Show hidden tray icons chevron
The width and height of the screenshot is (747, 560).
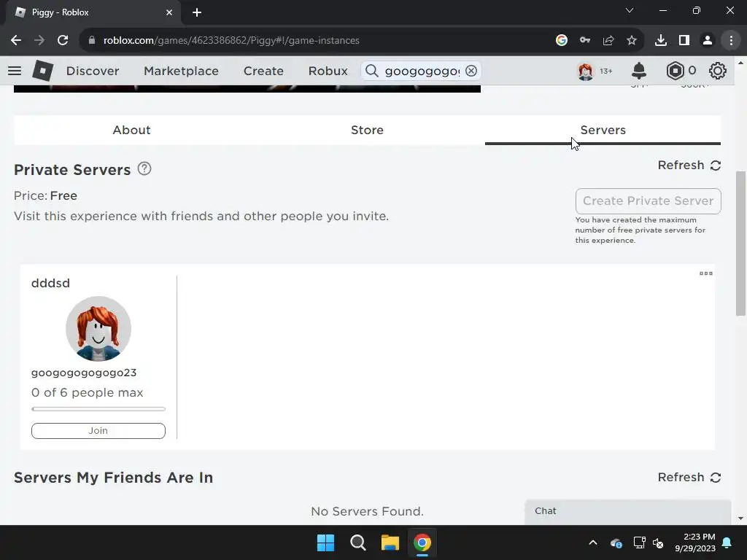pyautogui.click(x=592, y=542)
